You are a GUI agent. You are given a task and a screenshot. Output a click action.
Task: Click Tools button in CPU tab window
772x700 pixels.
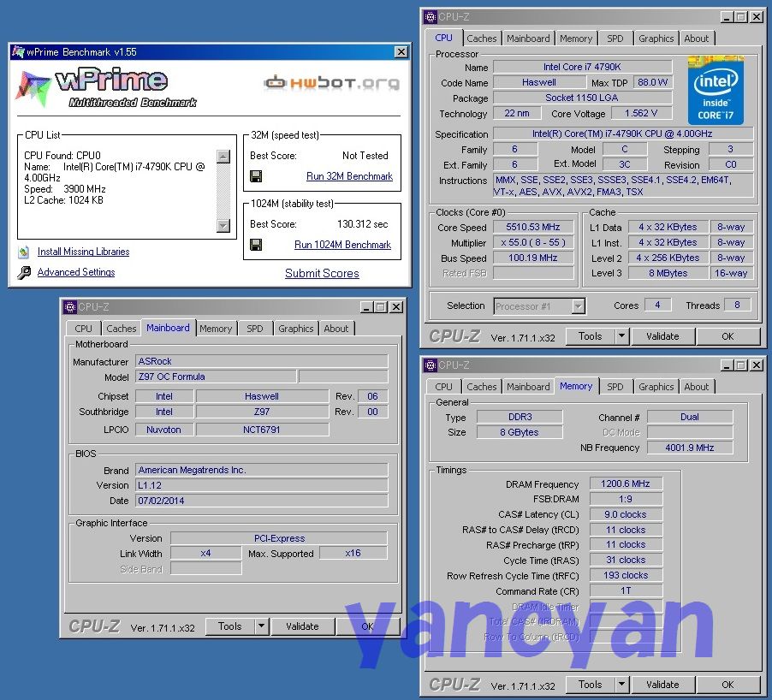pos(591,336)
